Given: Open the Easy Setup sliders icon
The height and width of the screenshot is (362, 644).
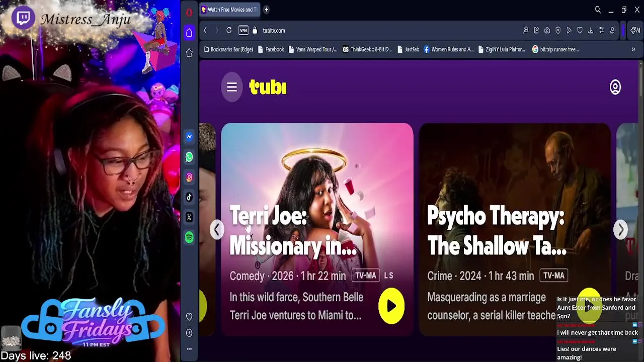Looking at the screenshot, I should [x=601, y=31].
